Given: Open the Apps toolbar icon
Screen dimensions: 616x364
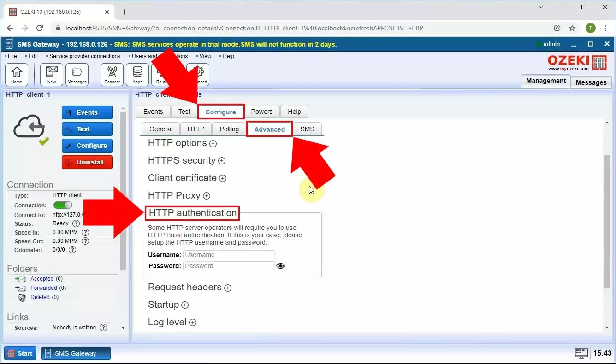Looking at the screenshot, I should point(137,75).
